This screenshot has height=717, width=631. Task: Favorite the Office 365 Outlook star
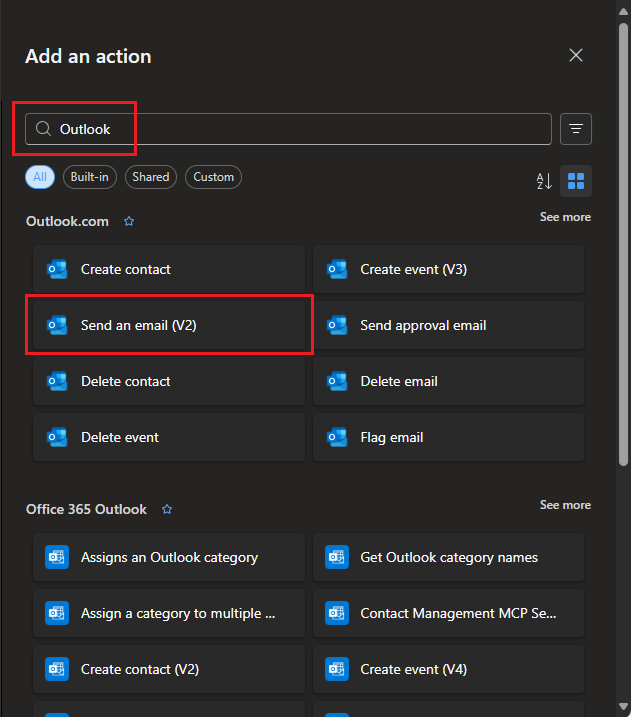pos(167,509)
